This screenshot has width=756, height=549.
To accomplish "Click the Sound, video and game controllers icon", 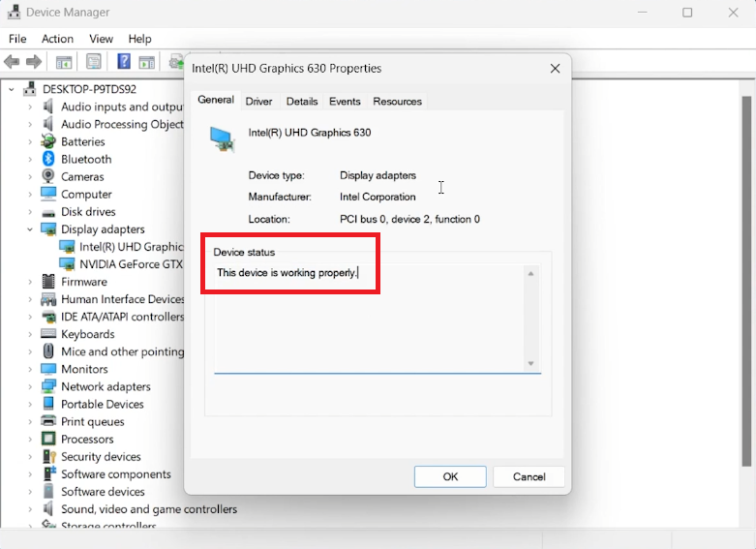I will (48, 508).
